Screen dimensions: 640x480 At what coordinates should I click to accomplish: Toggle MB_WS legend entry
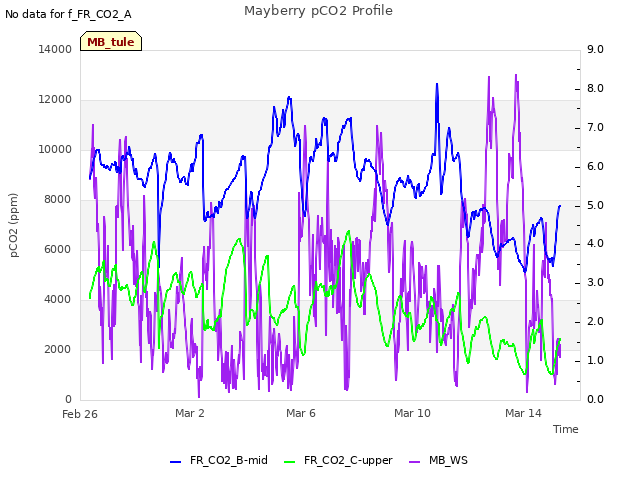point(438,461)
